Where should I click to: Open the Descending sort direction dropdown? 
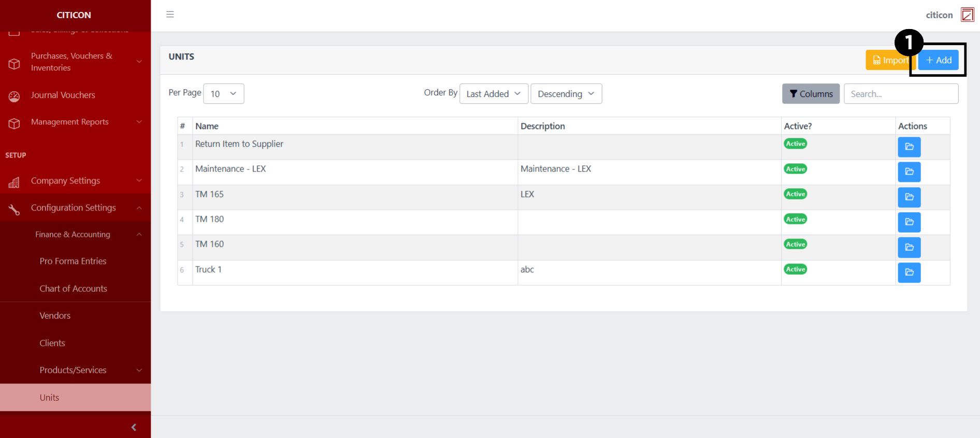566,94
